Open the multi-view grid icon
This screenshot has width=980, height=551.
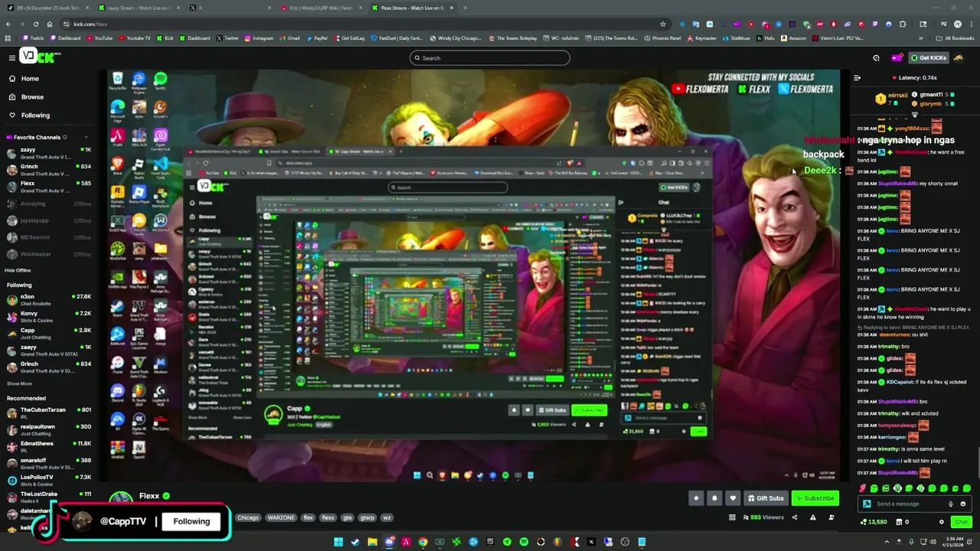pos(733,518)
